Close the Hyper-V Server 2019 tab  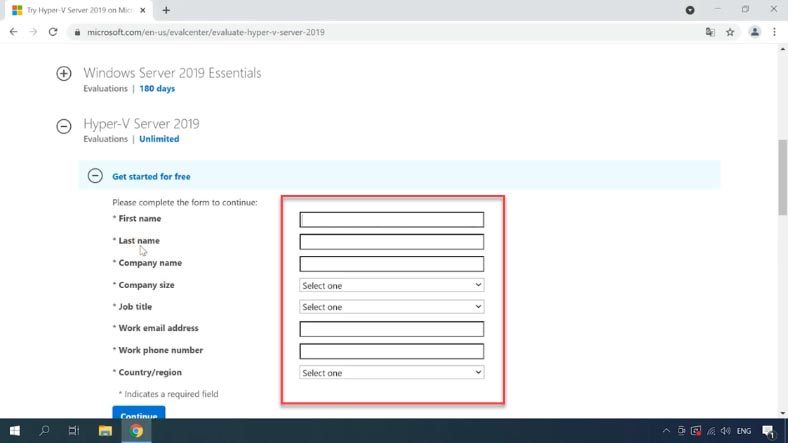[x=143, y=10]
